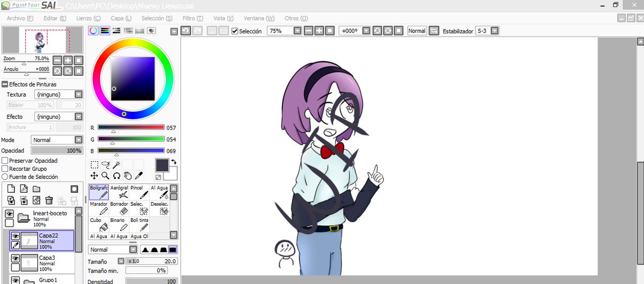
Task: Flip canvas view horizontally icon
Action: point(434,31)
